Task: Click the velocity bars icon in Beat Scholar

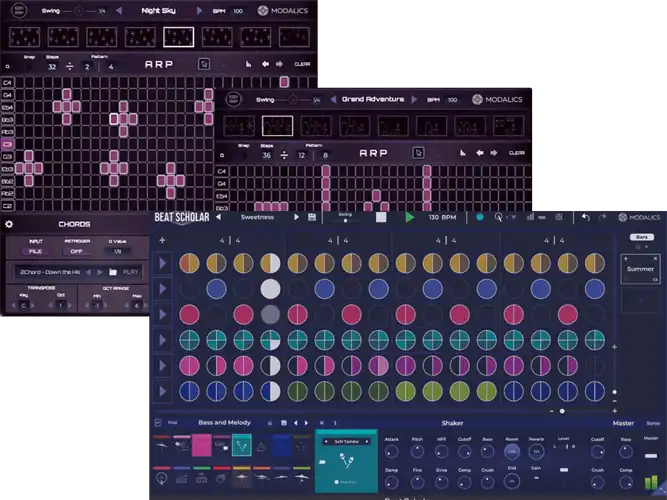Action: 530,217
